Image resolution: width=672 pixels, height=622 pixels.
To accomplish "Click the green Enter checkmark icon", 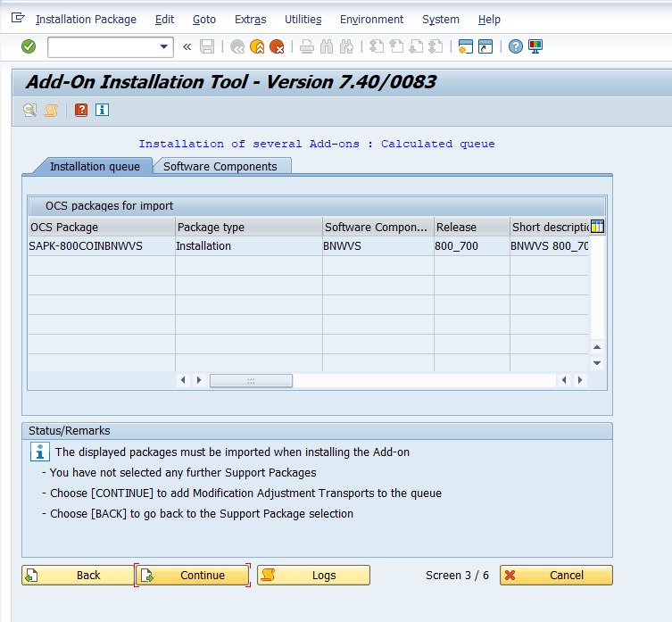I will click(29, 46).
